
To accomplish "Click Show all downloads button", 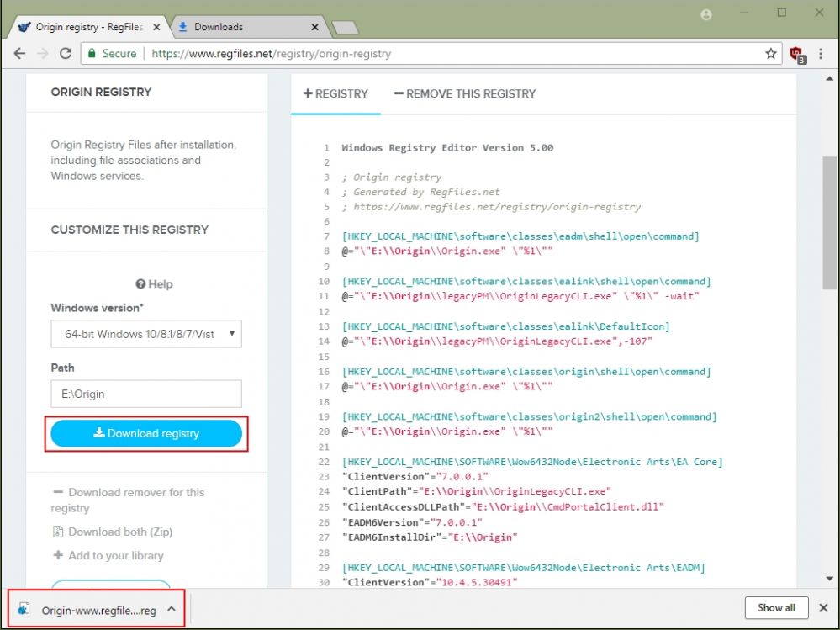I will [x=776, y=607].
